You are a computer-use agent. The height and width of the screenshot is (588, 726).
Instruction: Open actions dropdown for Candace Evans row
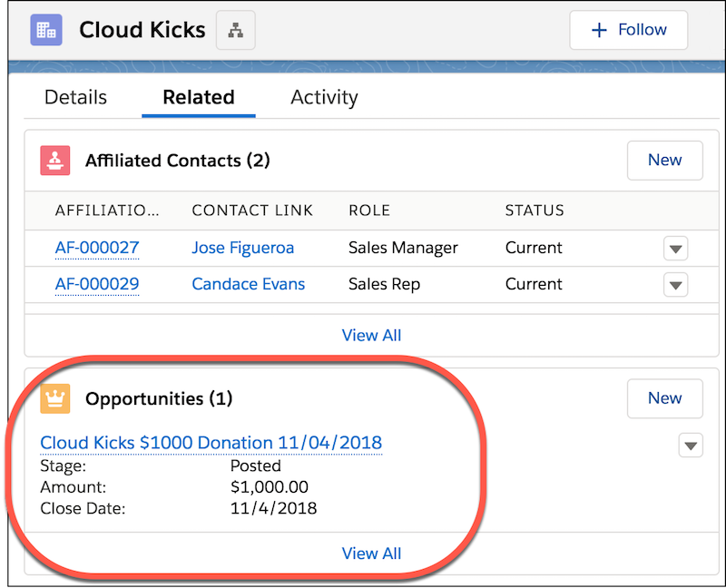[675, 284]
